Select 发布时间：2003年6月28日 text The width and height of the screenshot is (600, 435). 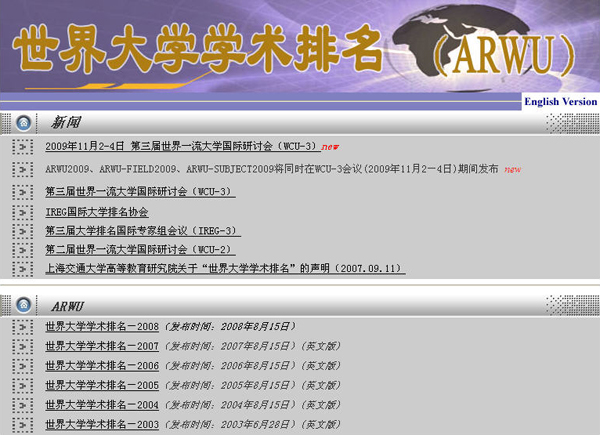(x=231, y=424)
